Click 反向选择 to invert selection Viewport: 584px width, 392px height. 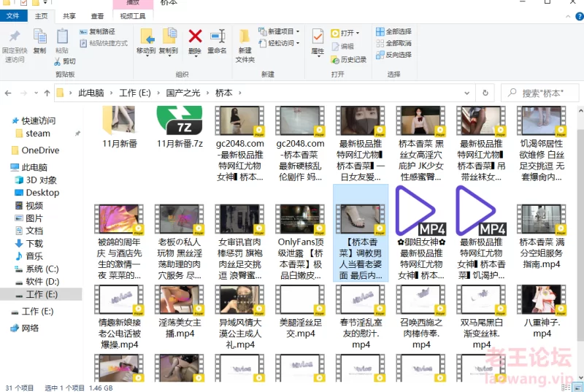(x=393, y=55)
